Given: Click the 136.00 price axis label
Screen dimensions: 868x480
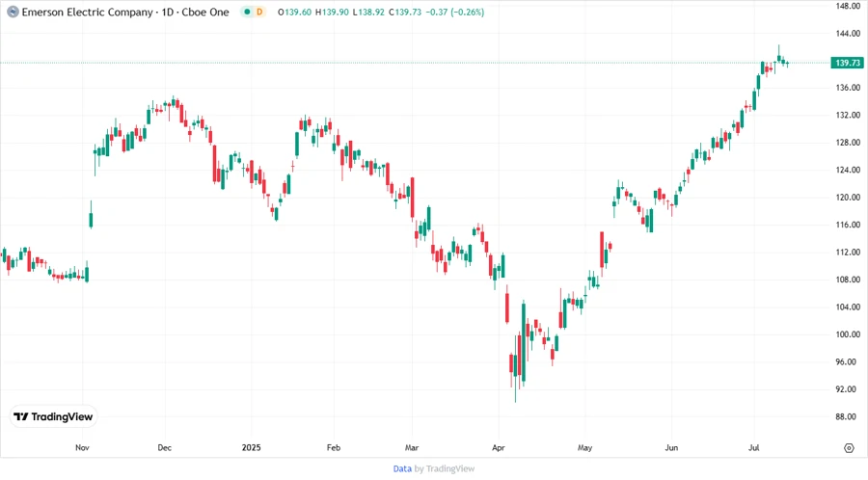Looking at the screenshot, I should point(848,88).
